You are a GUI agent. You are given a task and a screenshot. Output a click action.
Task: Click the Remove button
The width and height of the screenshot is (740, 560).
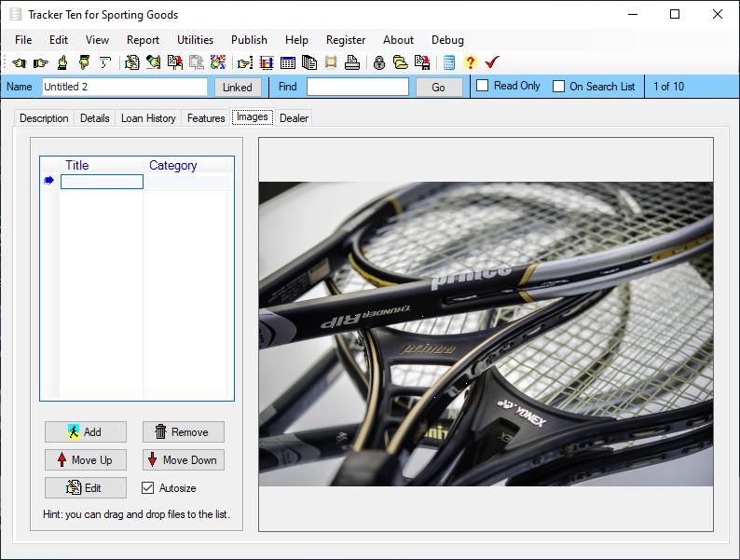[183, 431]
